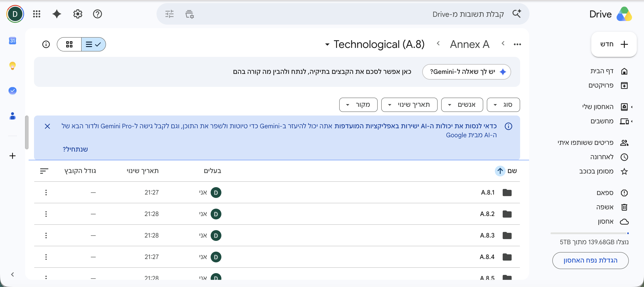The height and width of the screenshot is (287, 644).
Task: Open the סוג type filter dropdown
Action: pos(503,105)
